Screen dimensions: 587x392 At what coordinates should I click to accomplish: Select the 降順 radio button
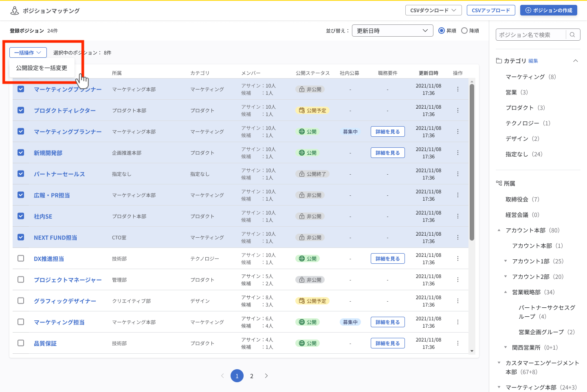pyautogui.click(x=464, y=30)
